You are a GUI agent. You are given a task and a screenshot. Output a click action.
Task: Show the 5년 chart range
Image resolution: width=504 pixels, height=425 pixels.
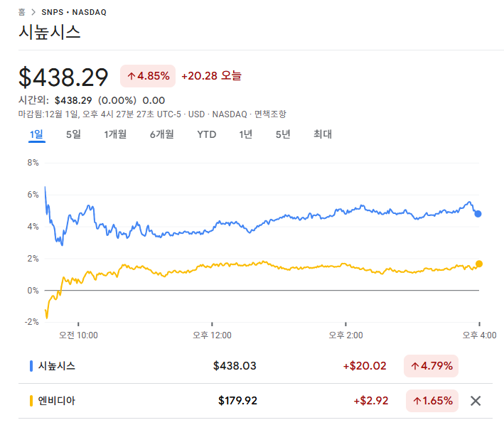(283, 134)
